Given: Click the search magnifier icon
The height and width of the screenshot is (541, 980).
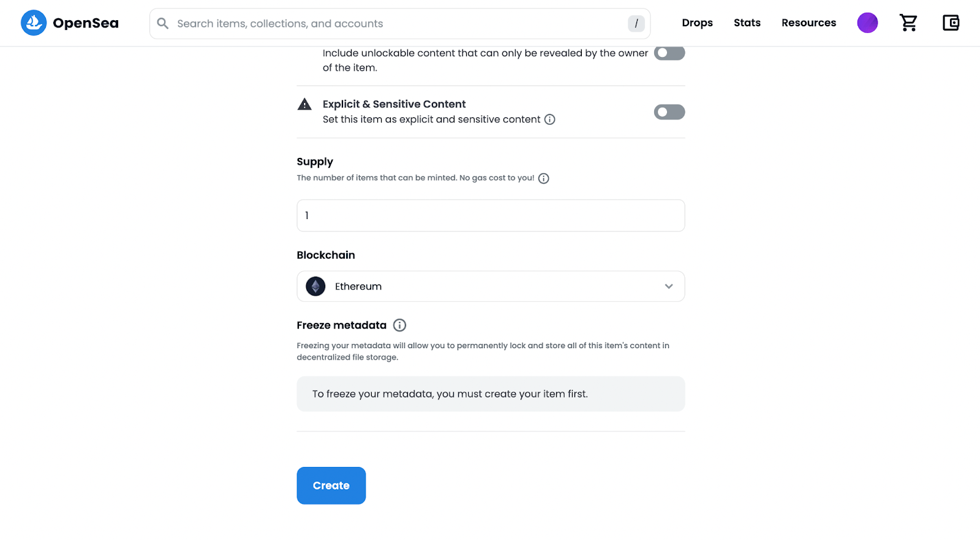Looking at the screenshot, I should point(163,23).
